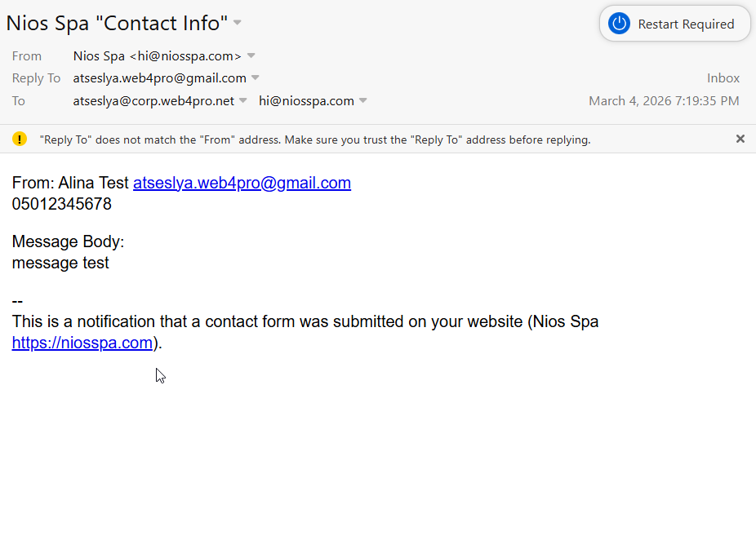Image resolution: width=756 pixels, height=549 pixels.
Task: Open the atseslya.web4pro@gmail.com link in message body
Action: 242,183
